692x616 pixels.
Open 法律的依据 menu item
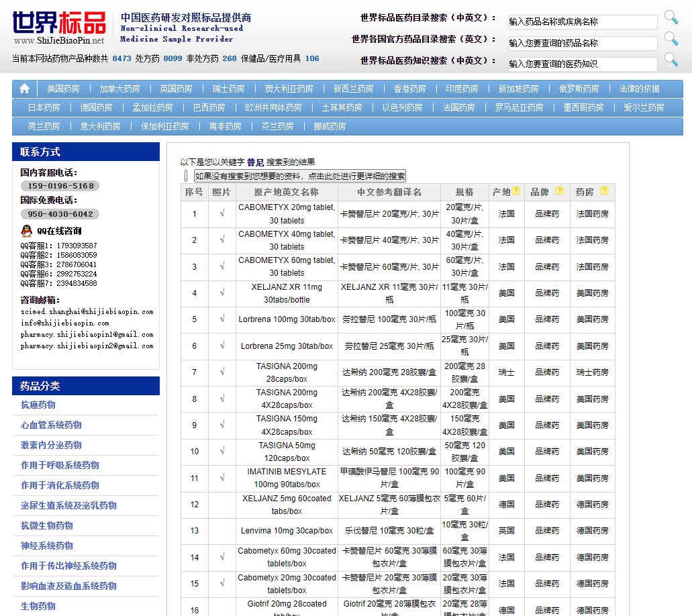pos(639,89)
